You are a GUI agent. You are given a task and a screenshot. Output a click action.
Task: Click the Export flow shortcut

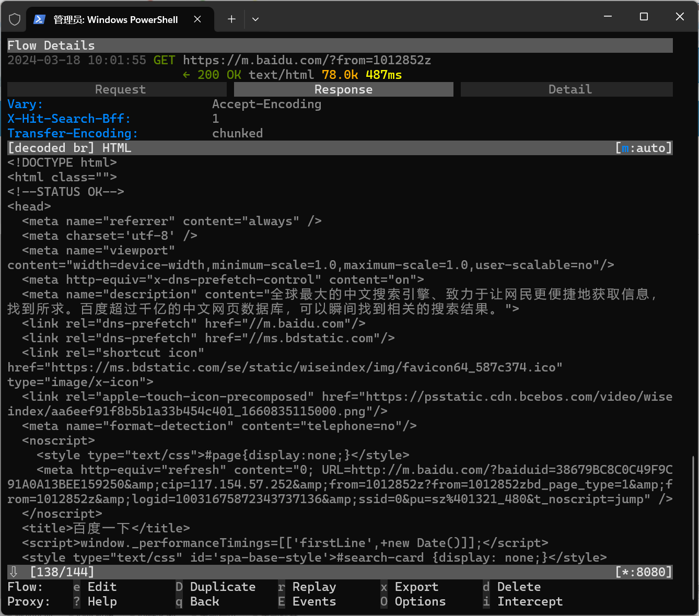click(x=410, y=587)
